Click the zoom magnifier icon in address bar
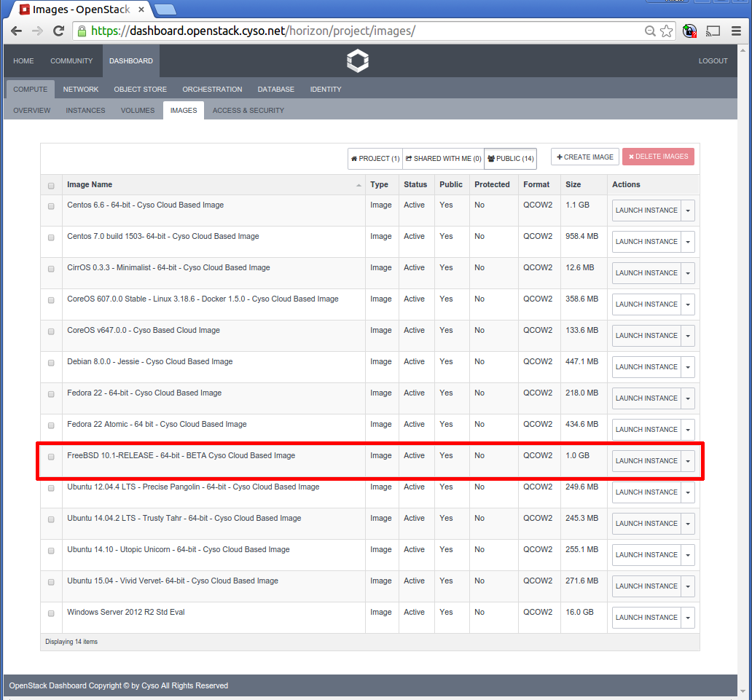Viewport: 752px width, 700px height. [x=650, y=31]
